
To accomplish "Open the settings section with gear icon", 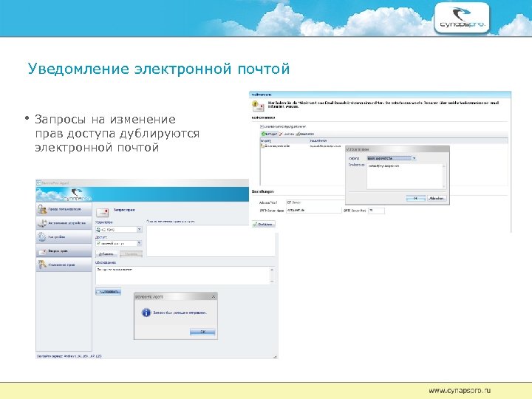I will pyautogui.click(x=64, y=237).
